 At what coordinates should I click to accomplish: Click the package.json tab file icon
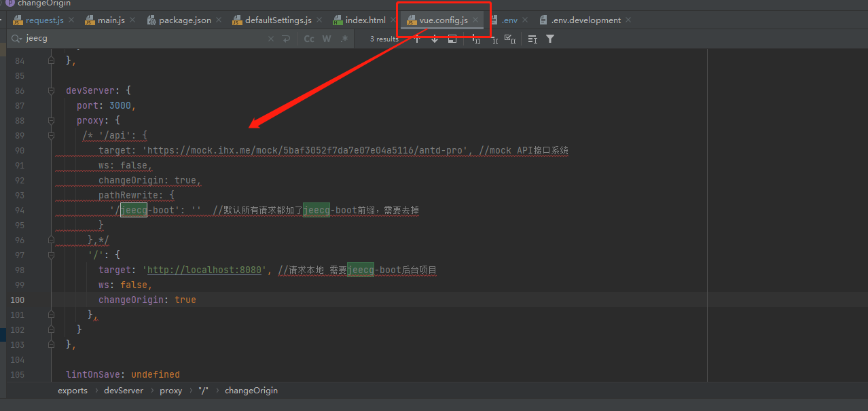coord(151,20)
